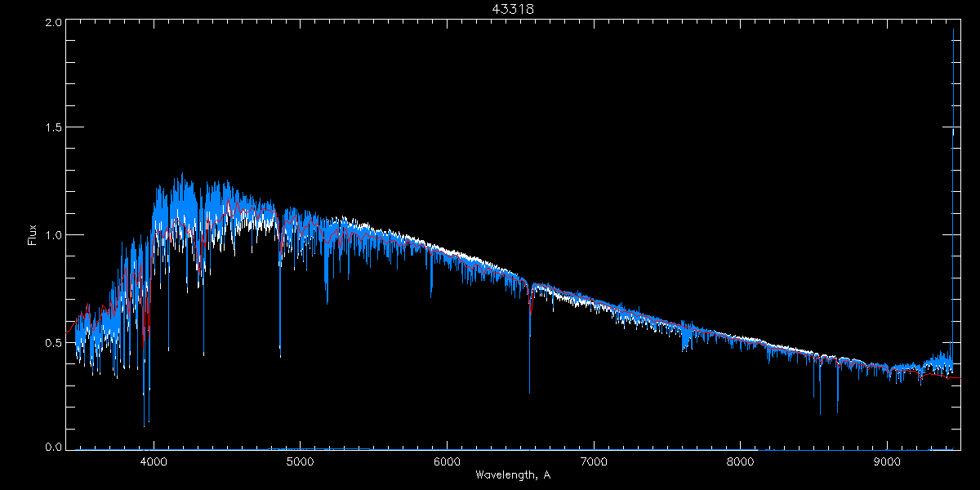The height and width of the screenshot is (490, 980).
Task: Click the 1.0 flux tick label
Action: click(54, 235)
